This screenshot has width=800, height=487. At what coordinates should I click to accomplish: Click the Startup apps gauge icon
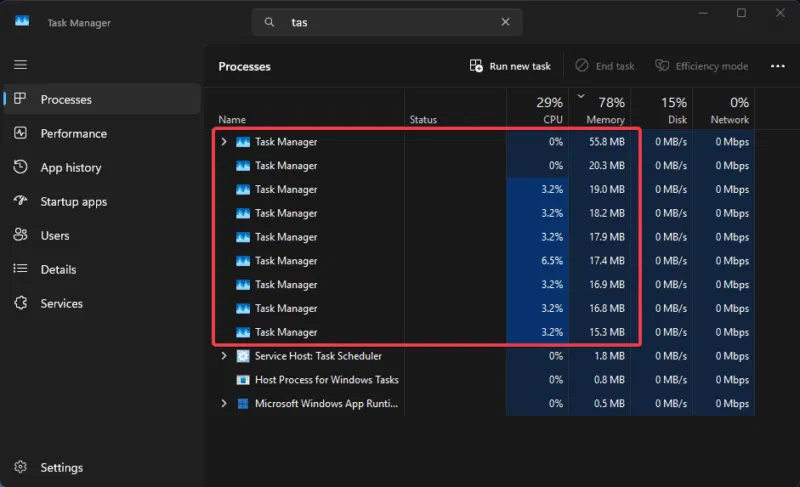point(20,200)
